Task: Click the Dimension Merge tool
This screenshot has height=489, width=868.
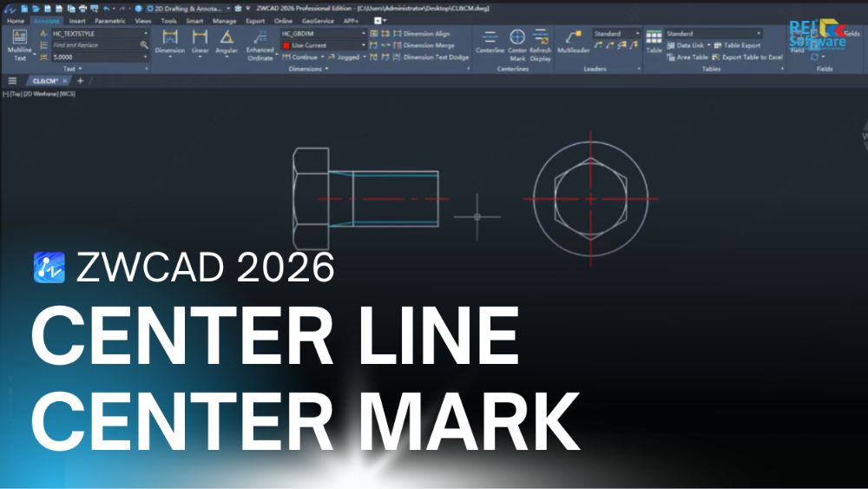Action: pyautogui.click(x=424, y=45)
